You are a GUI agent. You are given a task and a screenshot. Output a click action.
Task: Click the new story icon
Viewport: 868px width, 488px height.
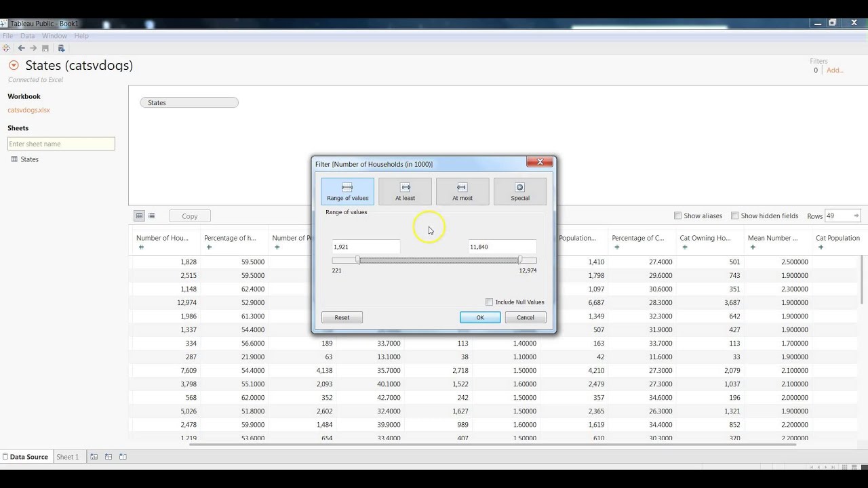(123, 457)
